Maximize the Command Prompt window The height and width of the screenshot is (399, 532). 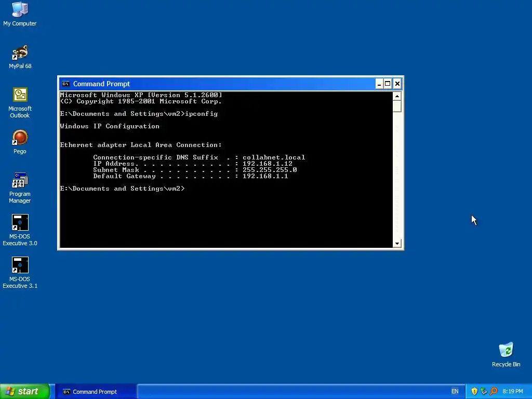coord(388,84)
